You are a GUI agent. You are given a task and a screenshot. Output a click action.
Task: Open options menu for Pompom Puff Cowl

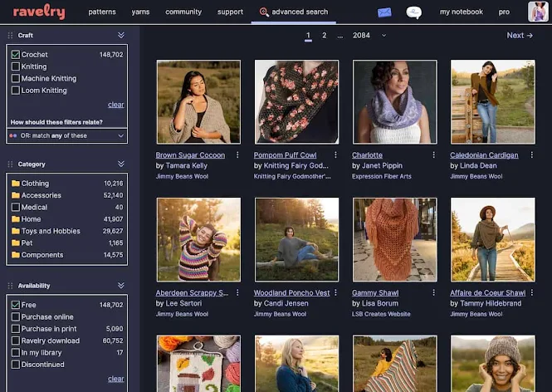coord(335,155)
